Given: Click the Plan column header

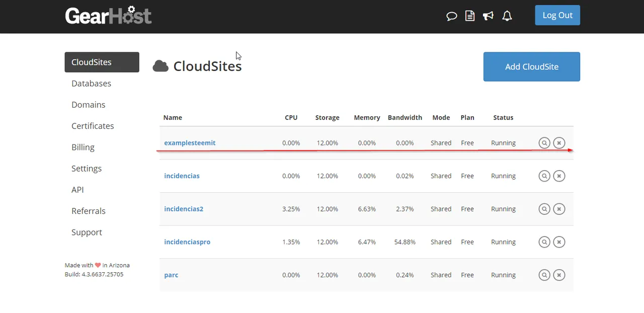Looking at the screenshot, I should pos(467,118).
